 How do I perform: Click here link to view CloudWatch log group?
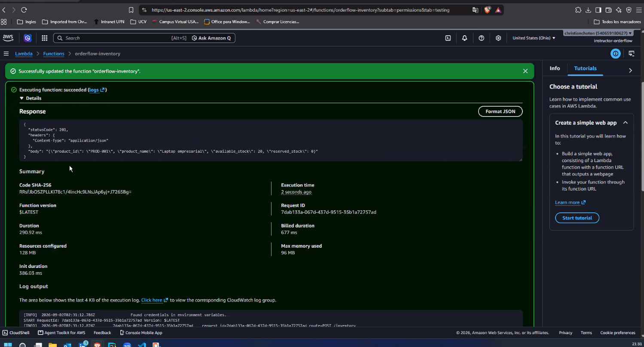pyautogui.click(x=155, y=300)
